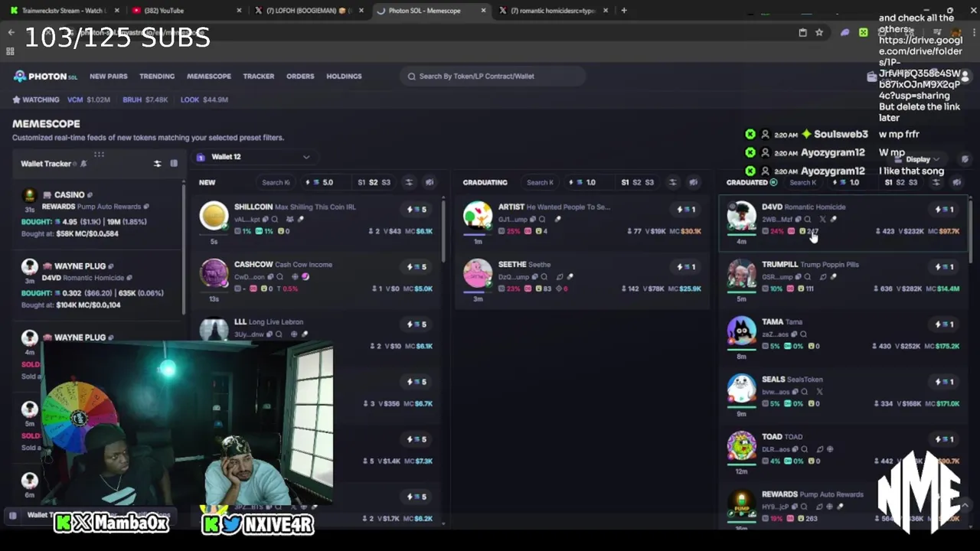980x551 pixels.
Task: Quick buy LLL Long Live Lebron
Action: point(417,324)
